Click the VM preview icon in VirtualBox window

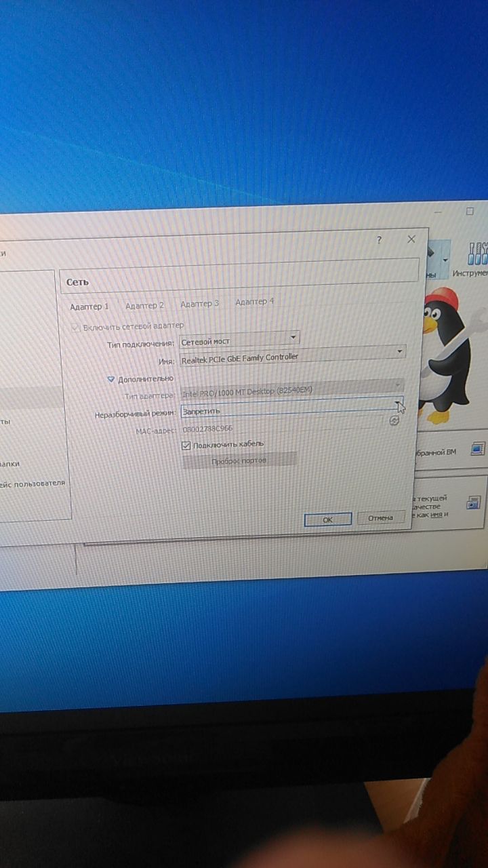477,449
